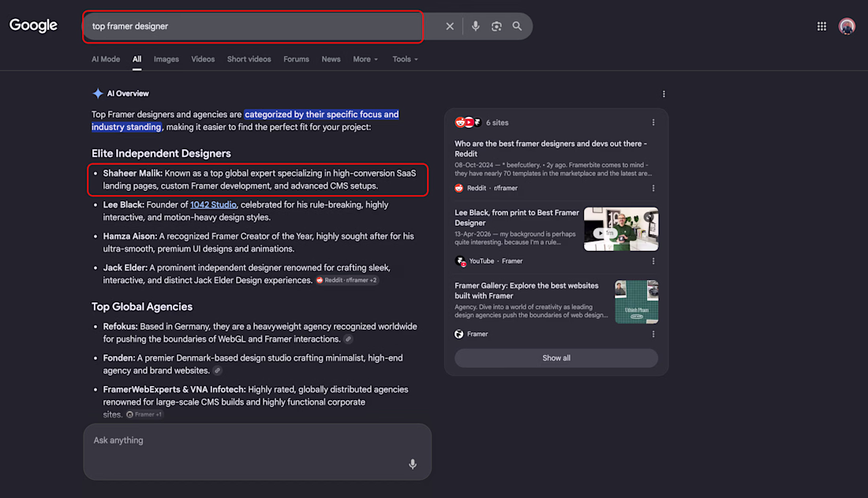Click the link icon after Fonden description
Image resolution: width=868 pixels, height=498 pixels.
[218, 371]
